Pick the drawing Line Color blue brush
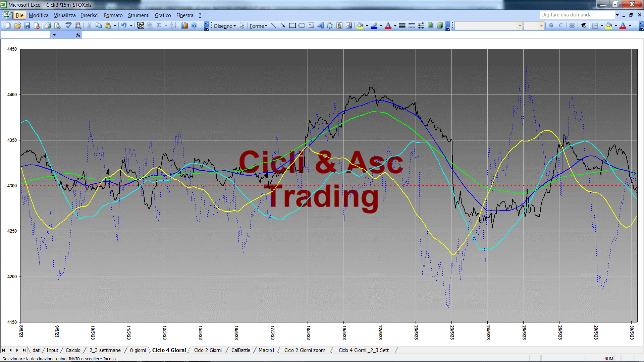644x362 pixels. pos(374,25)
